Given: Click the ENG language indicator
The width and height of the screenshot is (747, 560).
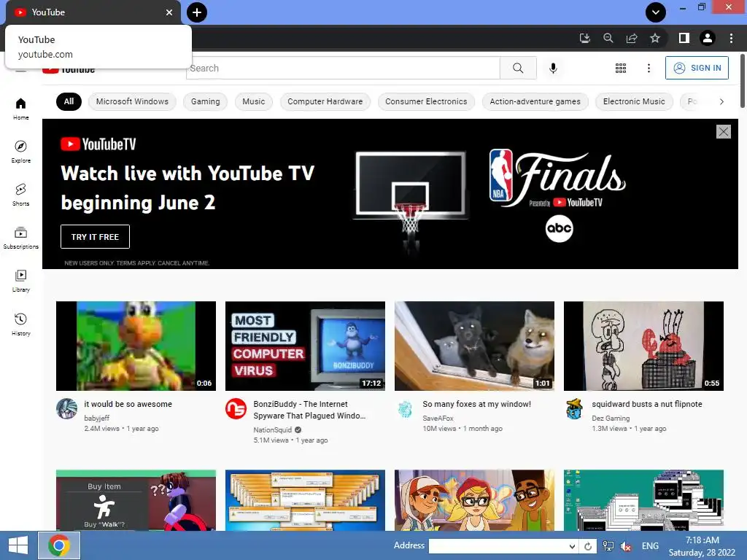Looking at the screenshot, I should [x=650, y=545].
